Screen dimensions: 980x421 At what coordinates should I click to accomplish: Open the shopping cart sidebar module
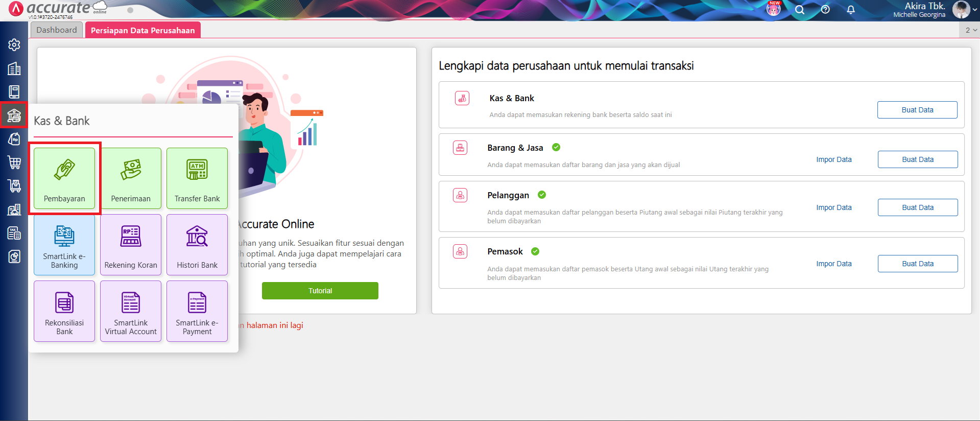[x=14, y=162]
